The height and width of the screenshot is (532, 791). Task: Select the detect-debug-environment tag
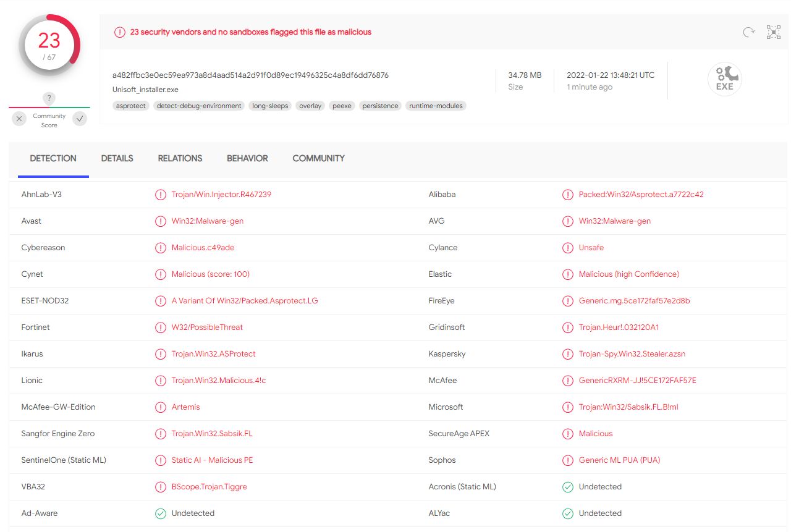199,106
